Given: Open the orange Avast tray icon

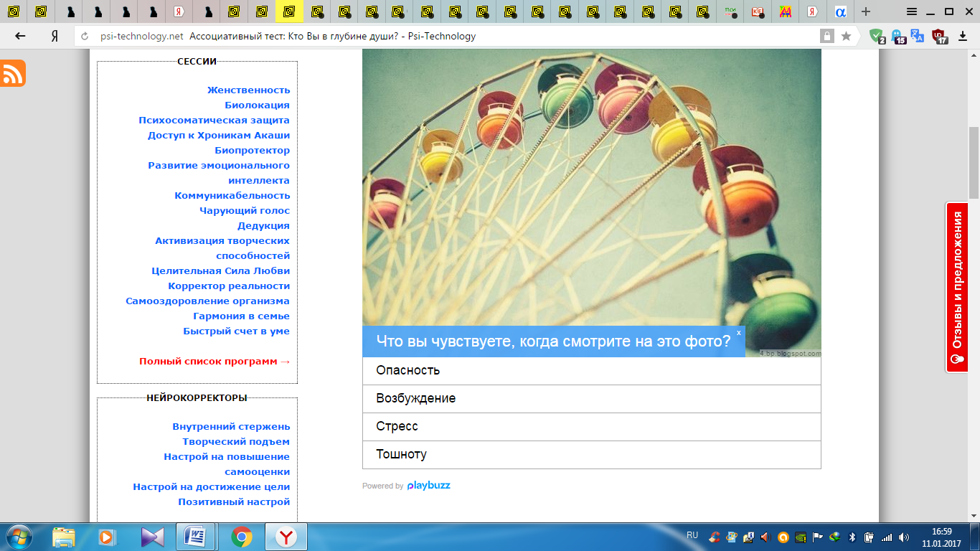Looking at the screenshot, I should pos(783,537).
